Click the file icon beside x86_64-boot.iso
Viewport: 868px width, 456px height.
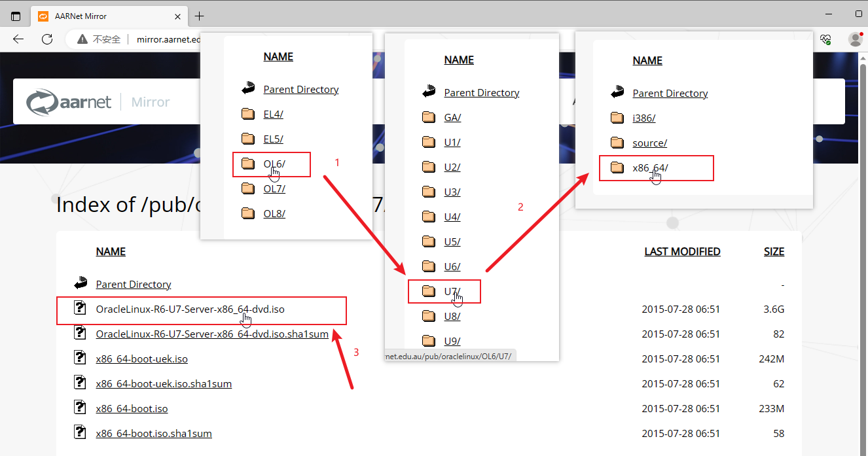pyautogui.click(x=81, y=408)
